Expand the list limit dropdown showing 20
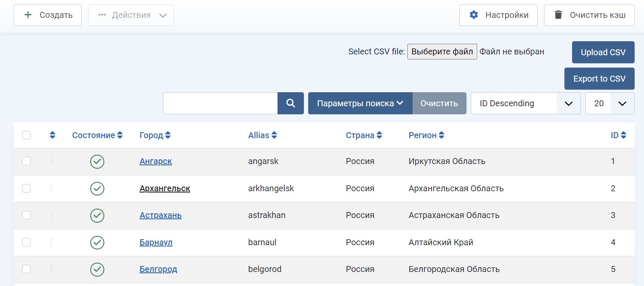Image resolution: width=644 pixels, height=286 pixels. (x=610, y=103)
